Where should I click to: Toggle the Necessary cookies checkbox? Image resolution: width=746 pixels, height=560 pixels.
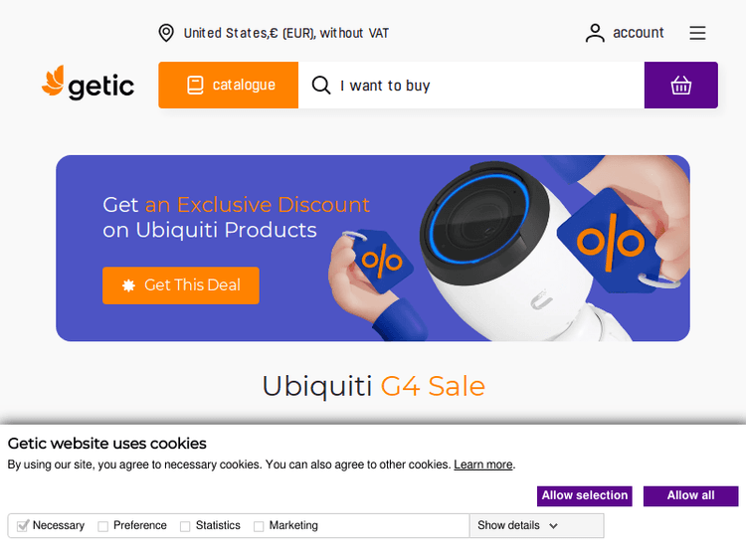pos(22,526)
